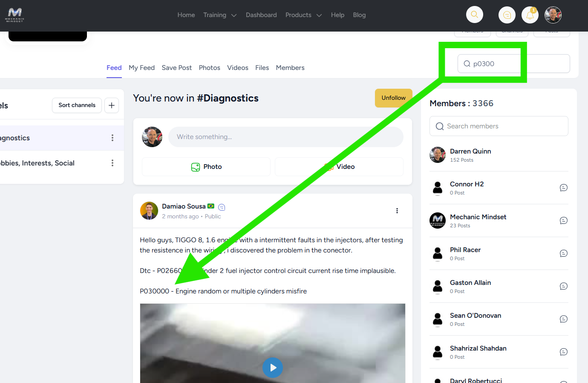Image resolution: width=588 pixels, height=383 pixels.
Task: Click the plus icon to add channel
Action: 112,105
